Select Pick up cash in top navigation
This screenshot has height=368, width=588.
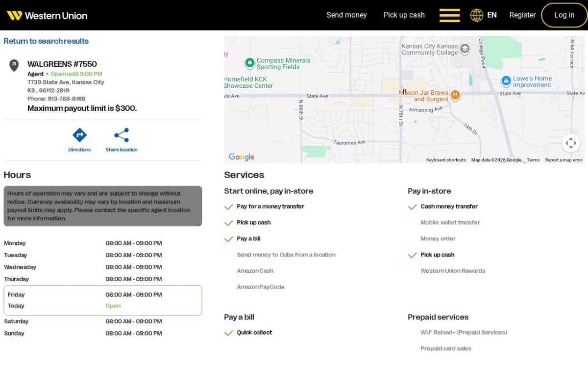(404, 15)
